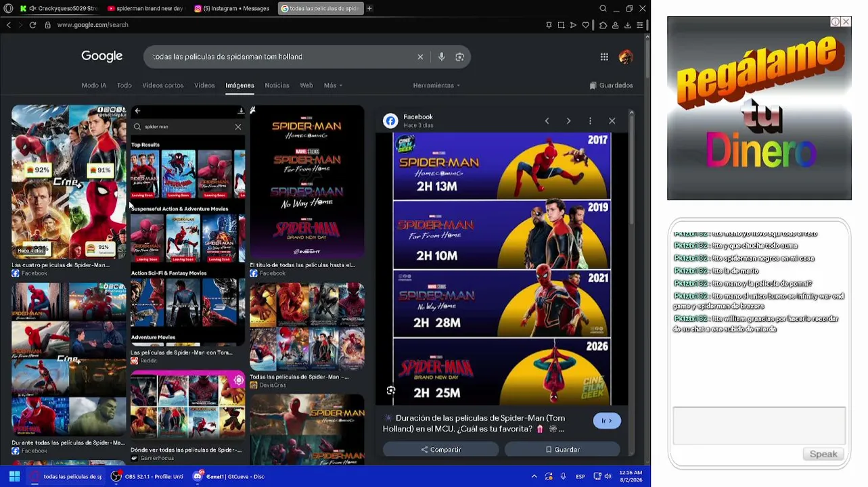This screenshot has width=868, height=487.
Task: Open the DavisCros Spider-Man posters thumbnail
Action: point(307,327)
